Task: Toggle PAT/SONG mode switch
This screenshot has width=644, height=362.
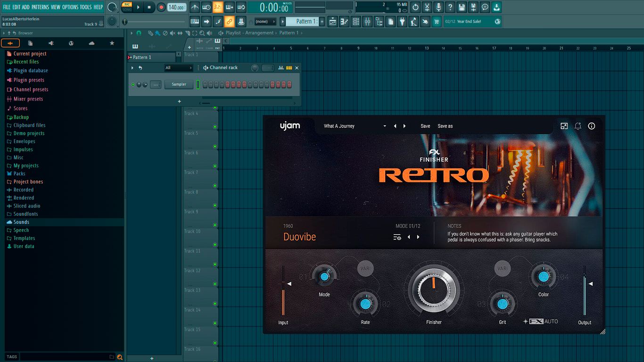Action: point(127,7)
